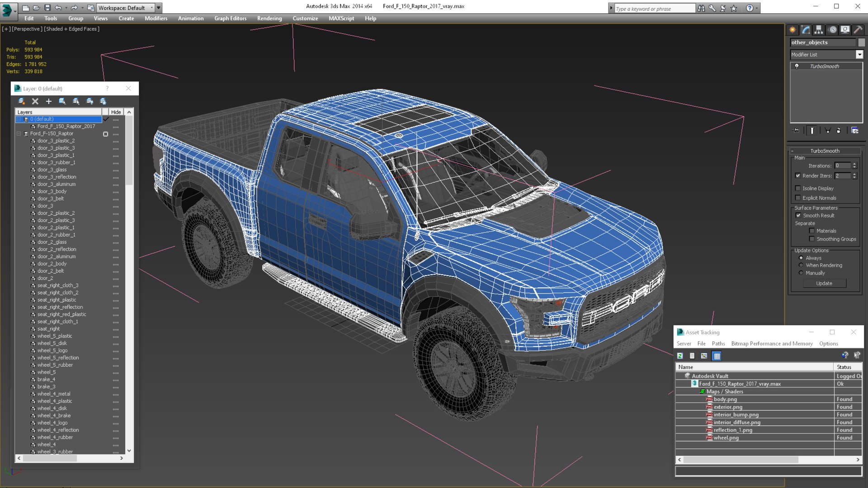Click the favorites star icon in the title bar
Image resolution: width=868 pixels, height=488 pixels.
(734, 8)
